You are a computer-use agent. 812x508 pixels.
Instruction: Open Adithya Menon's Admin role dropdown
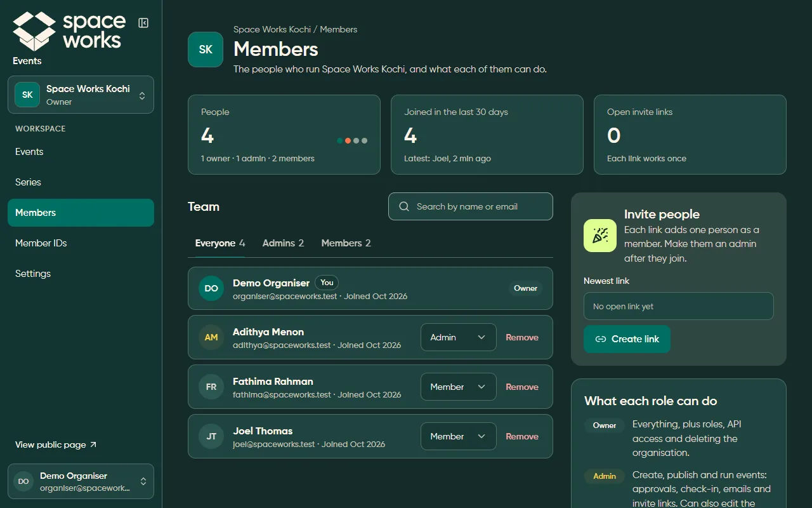(x=459, y=337)
